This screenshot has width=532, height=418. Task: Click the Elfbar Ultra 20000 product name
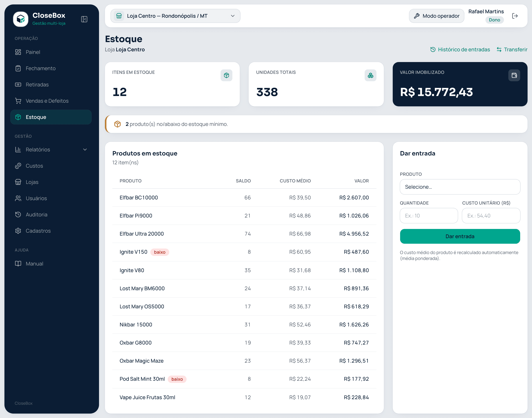click(142, 234)
